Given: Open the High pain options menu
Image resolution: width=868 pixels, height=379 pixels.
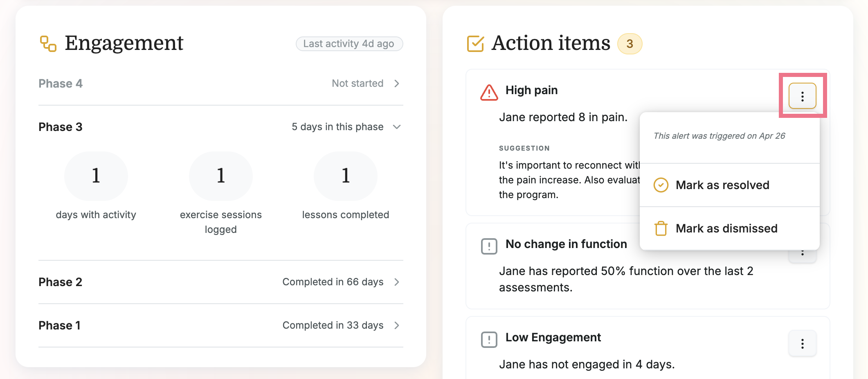Looking at the screenshot, I should (802, 96).
